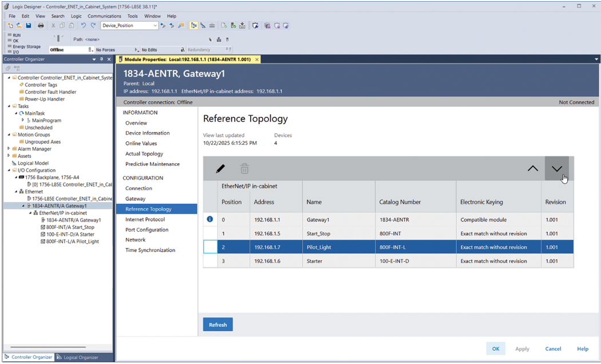Select the Start_Stop row in topology table
Screen dimensions: 601x364
pos(388,234)
